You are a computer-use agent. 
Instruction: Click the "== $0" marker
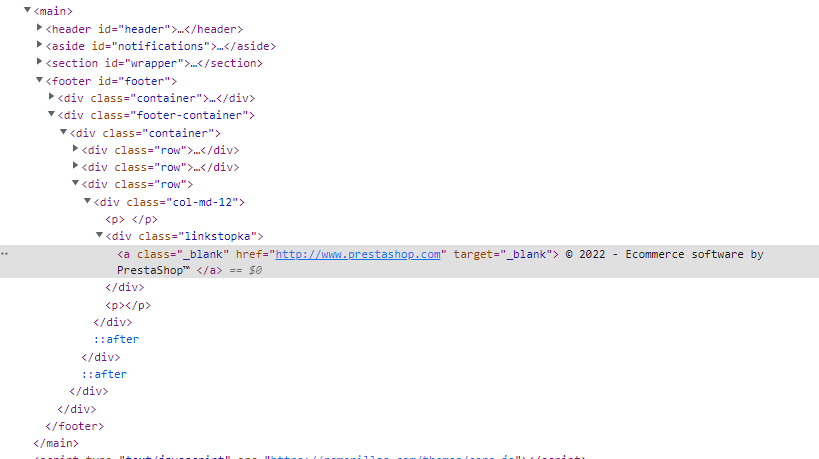[x=245, y=270]
